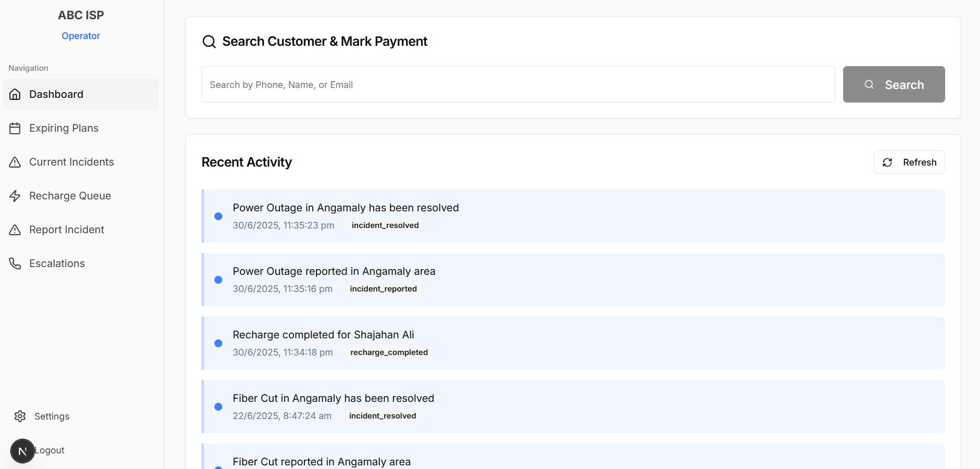Viewport: 980px width, 469px height.
Task: Click the refresh arrows icon
Action: click(x=887, y=162)
